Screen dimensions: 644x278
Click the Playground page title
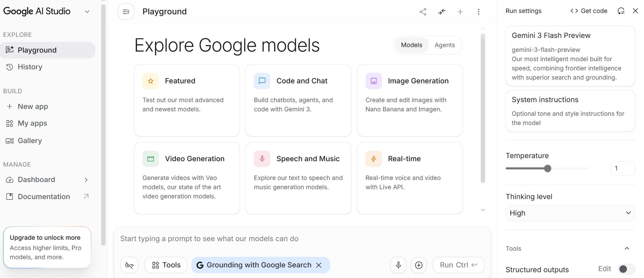coord(164,12)
